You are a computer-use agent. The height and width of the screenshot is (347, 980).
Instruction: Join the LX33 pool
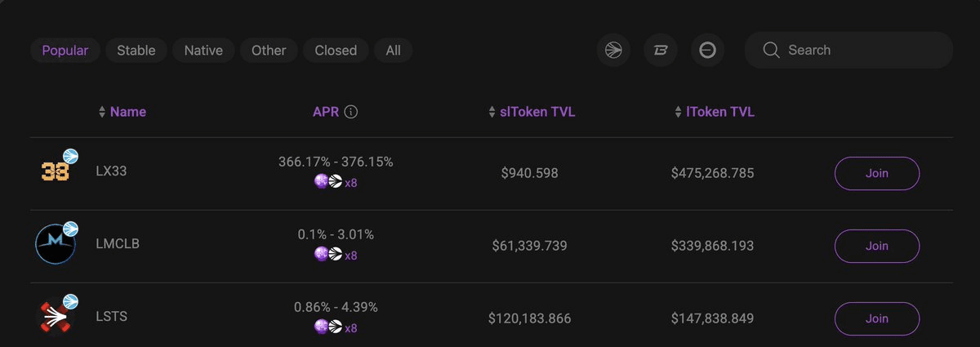pos(876,173)
